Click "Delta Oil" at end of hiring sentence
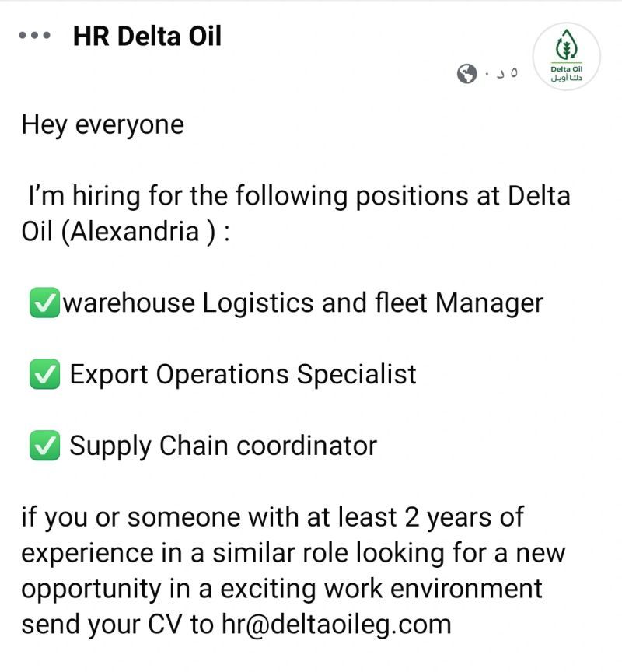Viewport: 622px width, 672px height. (539, 196)
